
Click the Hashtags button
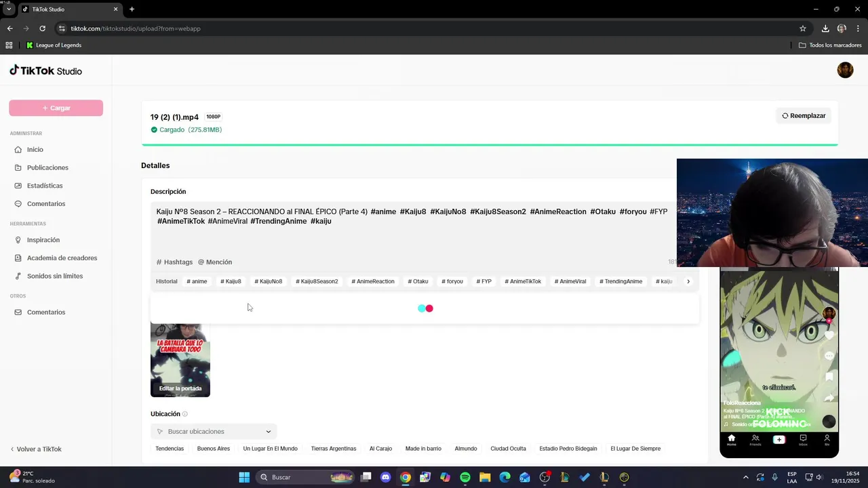point(174,262)
